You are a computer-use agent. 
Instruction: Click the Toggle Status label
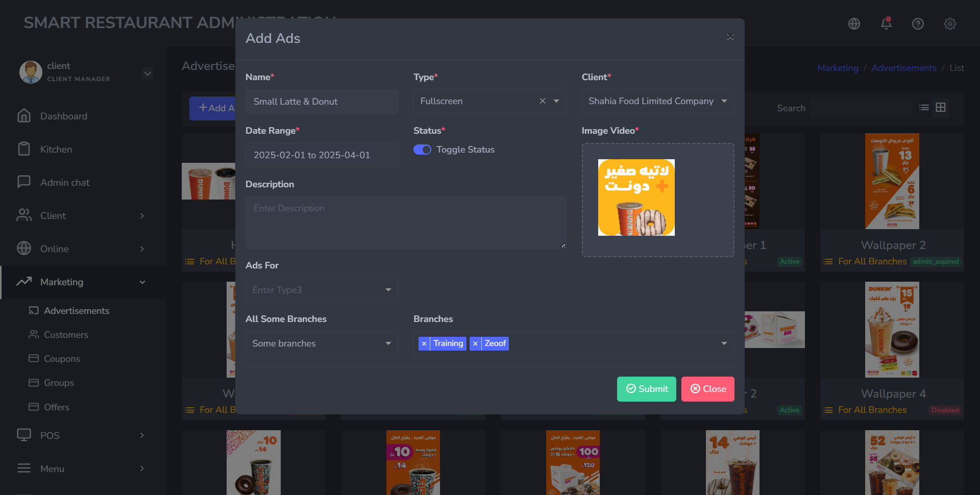(465, 150)
